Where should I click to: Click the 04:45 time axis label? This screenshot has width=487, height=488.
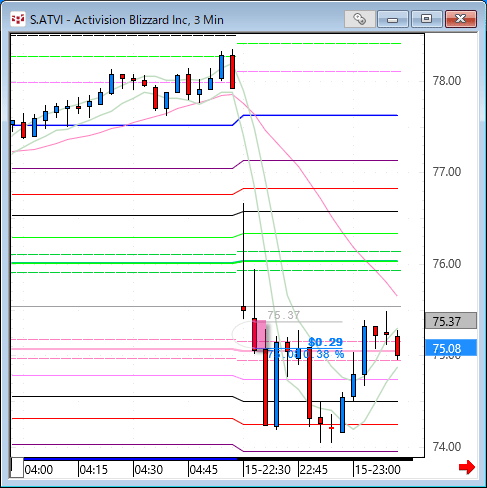coord(204,470)
